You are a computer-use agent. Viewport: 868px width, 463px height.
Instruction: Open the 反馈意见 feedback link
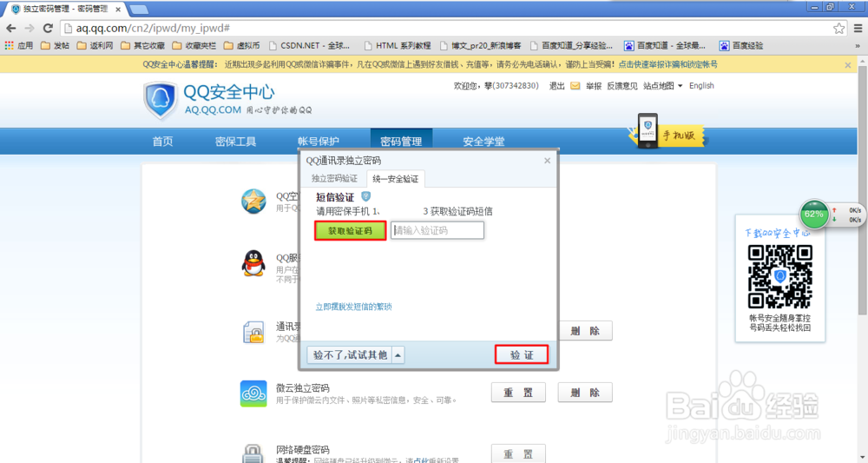tap(622, 86)
